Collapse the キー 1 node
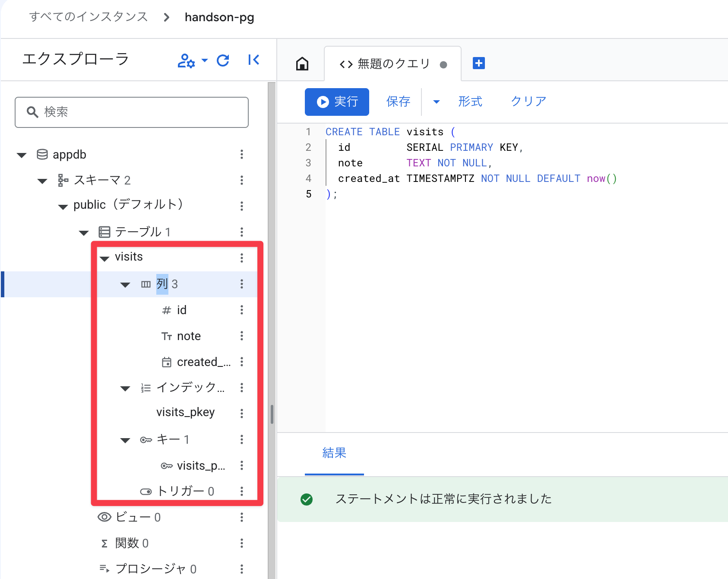728x579 pixels. point(125,440)
